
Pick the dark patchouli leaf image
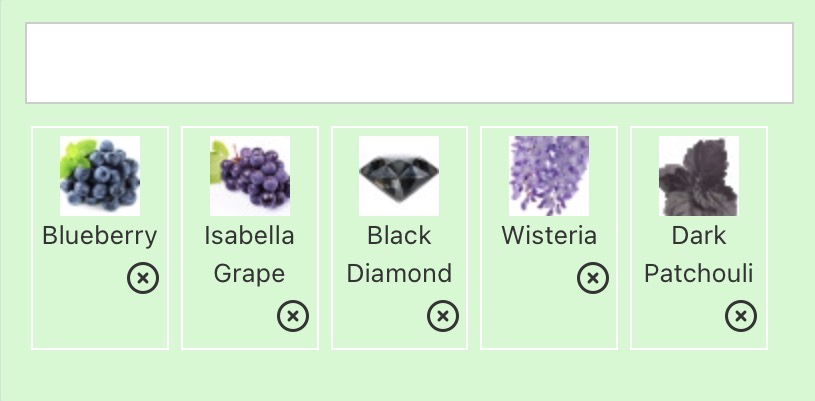point(699,176)
